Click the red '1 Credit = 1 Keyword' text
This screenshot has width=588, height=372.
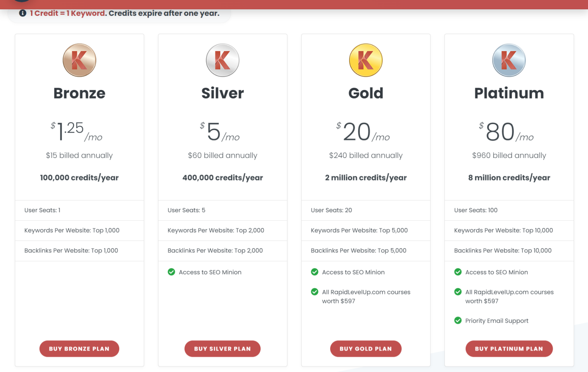click(67, 13)
